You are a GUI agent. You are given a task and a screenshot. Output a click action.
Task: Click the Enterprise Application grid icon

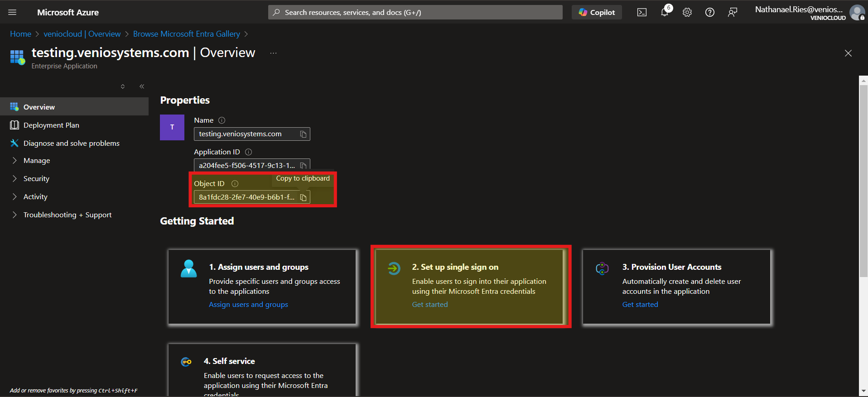point(18,57)
